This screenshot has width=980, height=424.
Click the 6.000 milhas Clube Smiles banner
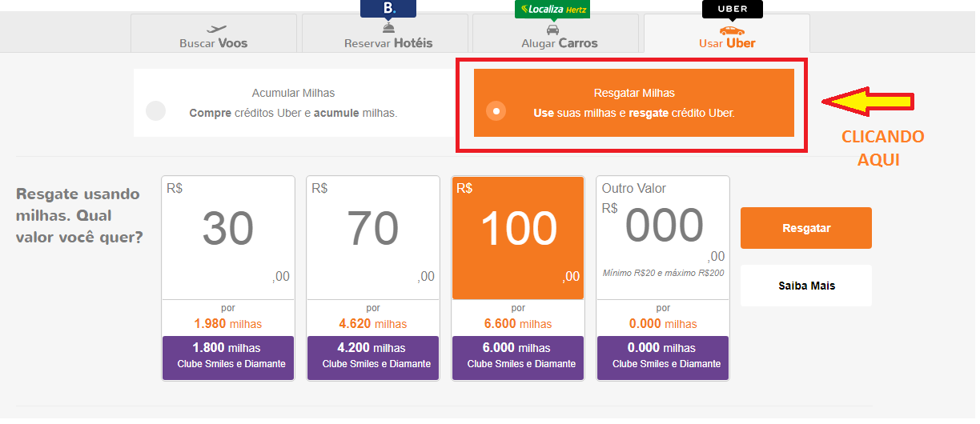518,356
